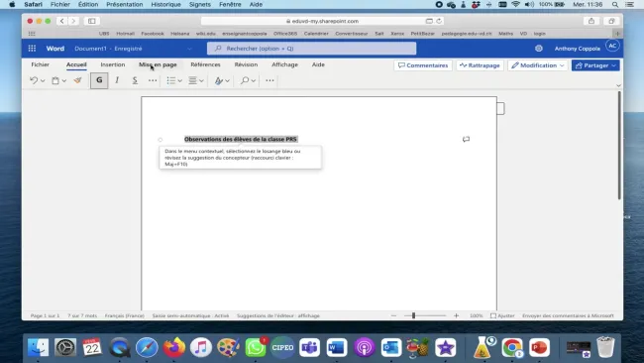Click the bullet list icon
Image resolution: width=644 pixels, height=363 pixels.
point(171,80)
